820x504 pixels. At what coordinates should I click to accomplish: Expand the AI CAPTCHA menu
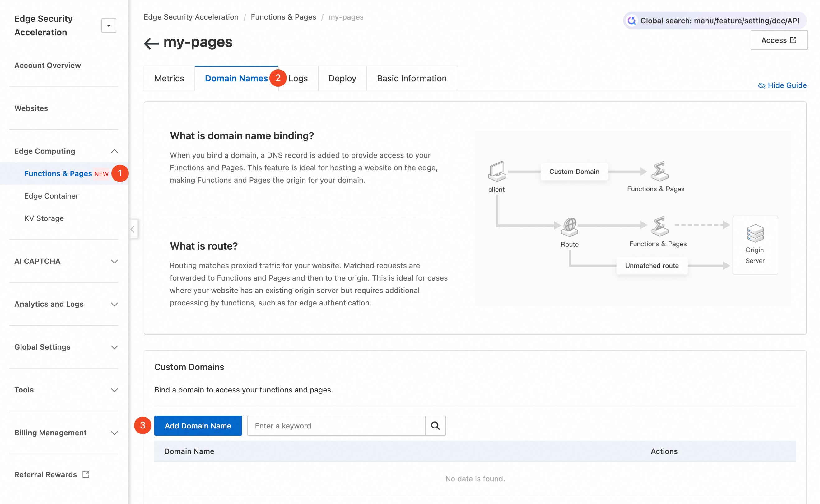[x=114, y=261]
